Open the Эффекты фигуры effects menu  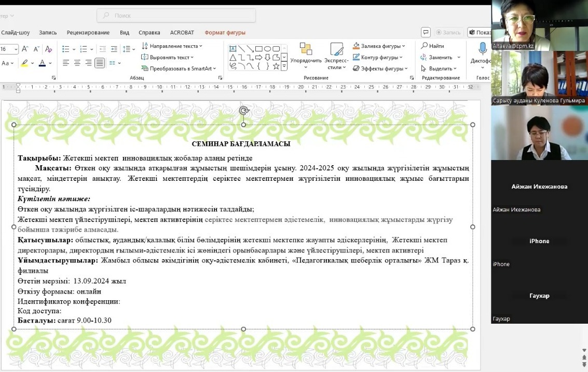click(x=380, y=68)
